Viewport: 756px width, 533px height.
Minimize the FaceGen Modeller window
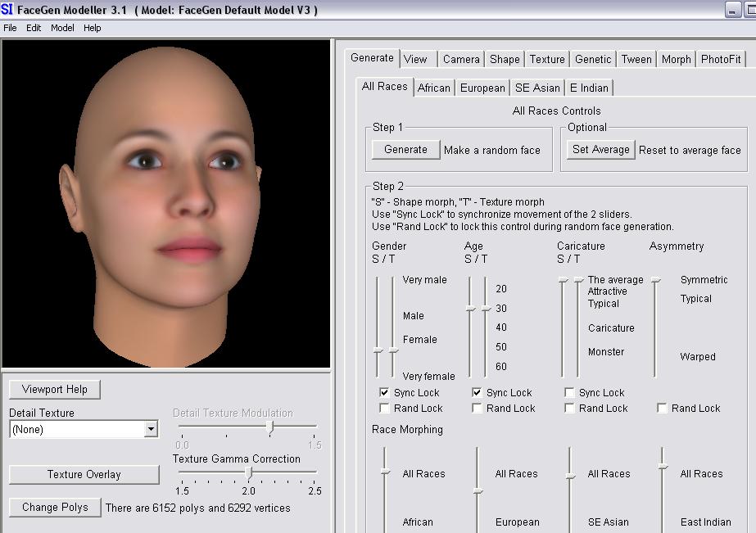732,10
